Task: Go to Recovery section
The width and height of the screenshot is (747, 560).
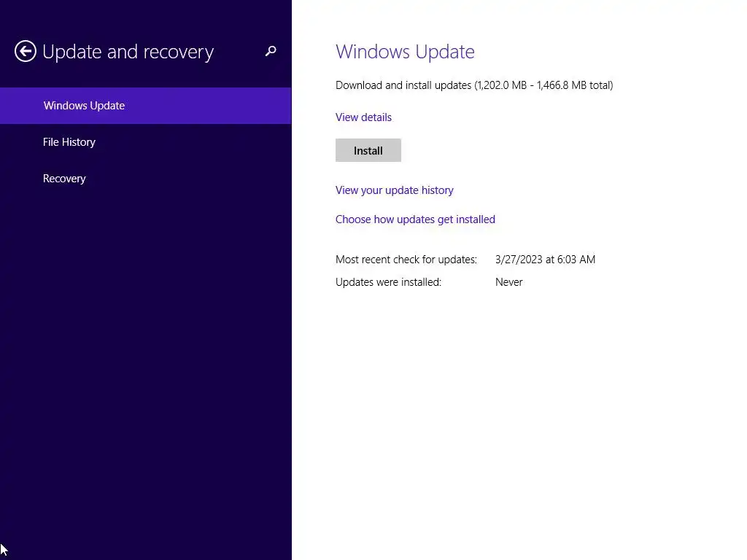Action: 146,179
